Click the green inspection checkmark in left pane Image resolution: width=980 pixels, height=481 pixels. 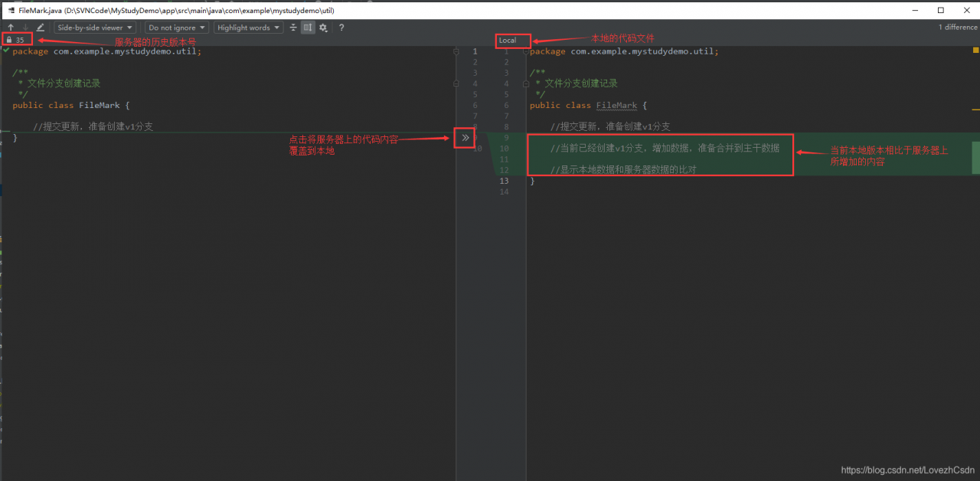6,51
